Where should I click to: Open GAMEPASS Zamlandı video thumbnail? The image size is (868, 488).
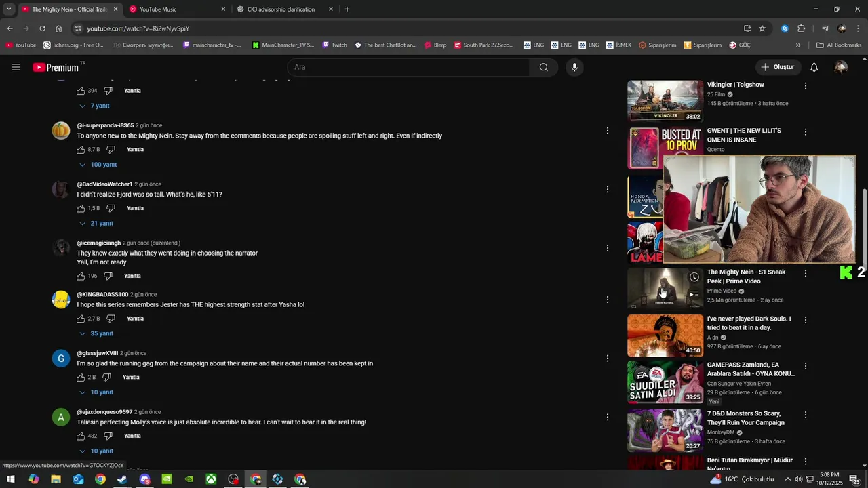point(665,382)
